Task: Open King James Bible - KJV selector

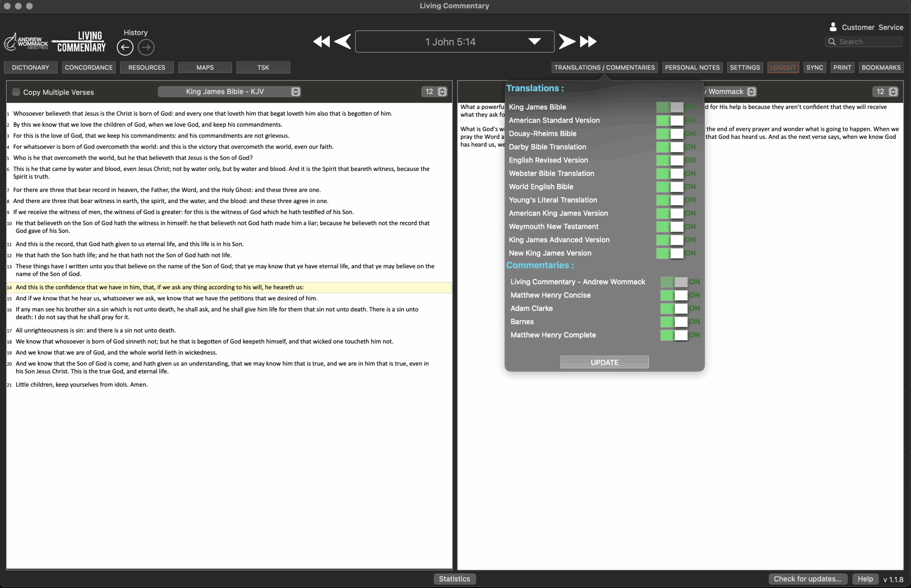Action: click(x=229, y=92)
